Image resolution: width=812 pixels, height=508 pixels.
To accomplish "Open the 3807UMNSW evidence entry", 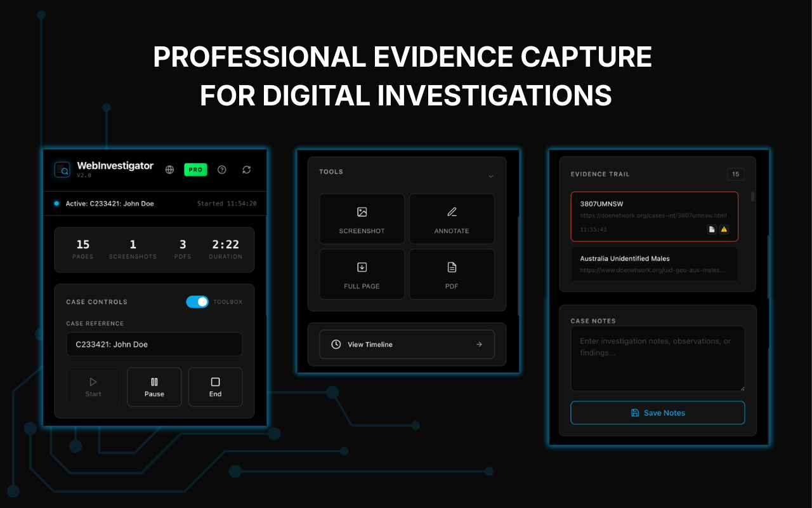I will [x=654, y=217].
